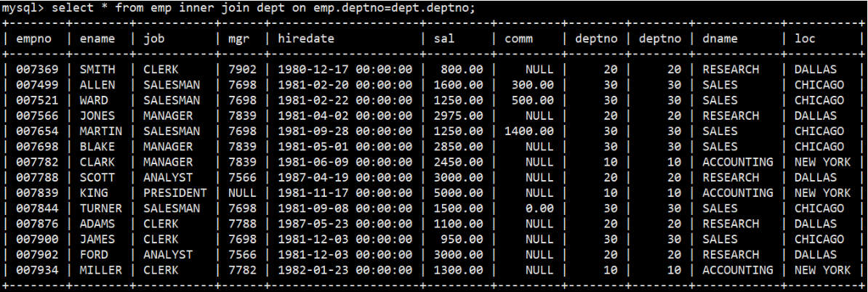Select the name JAMES
Screen dimensions: 868x292
pyautogui.click(x=97, y=240)
